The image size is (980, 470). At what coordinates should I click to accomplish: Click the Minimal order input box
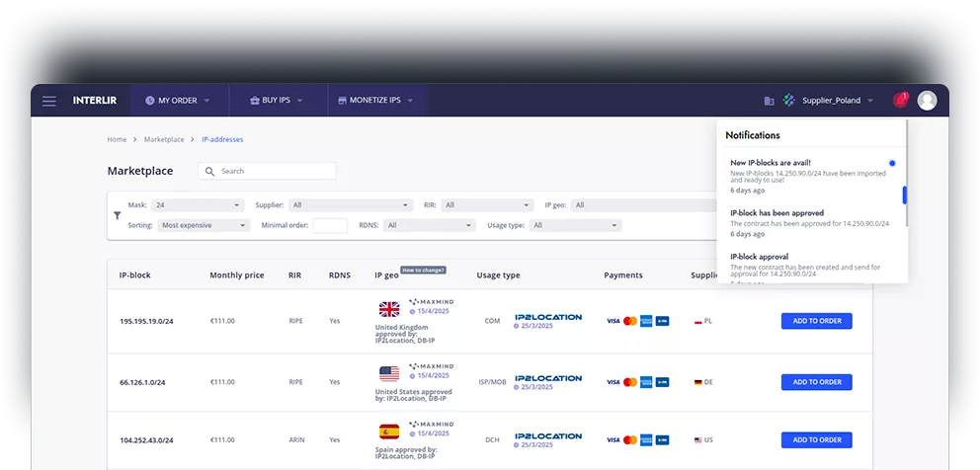[x=330, y=226]
